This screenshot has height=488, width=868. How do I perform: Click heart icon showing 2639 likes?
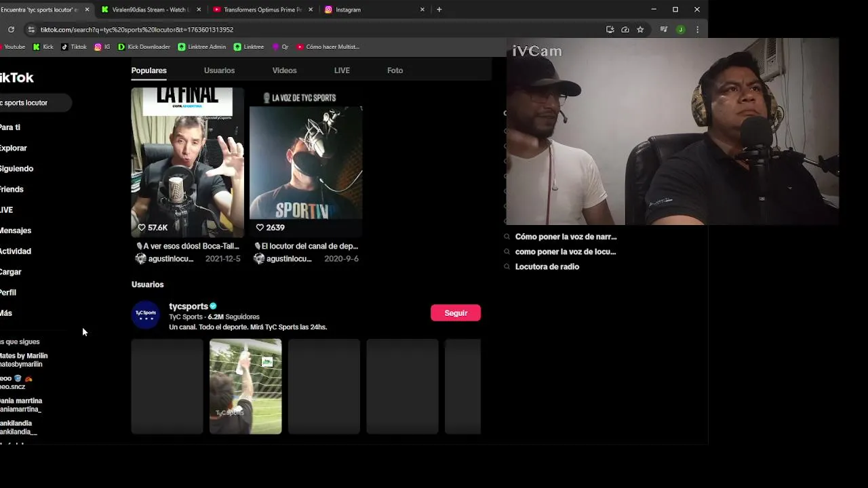pyautogui.click(x=260, y=228)
